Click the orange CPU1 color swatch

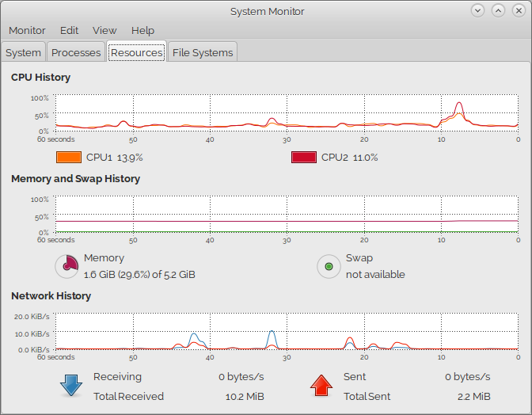69,158
